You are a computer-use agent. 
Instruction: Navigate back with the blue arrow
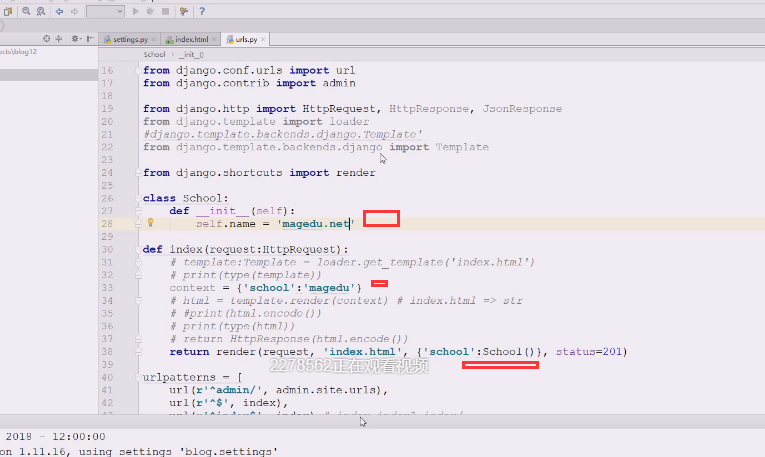(x=60, y=11)
